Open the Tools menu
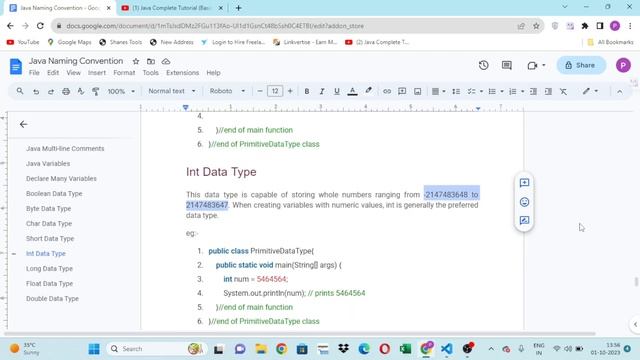This screenshot has width=640, height=360. 150,73
